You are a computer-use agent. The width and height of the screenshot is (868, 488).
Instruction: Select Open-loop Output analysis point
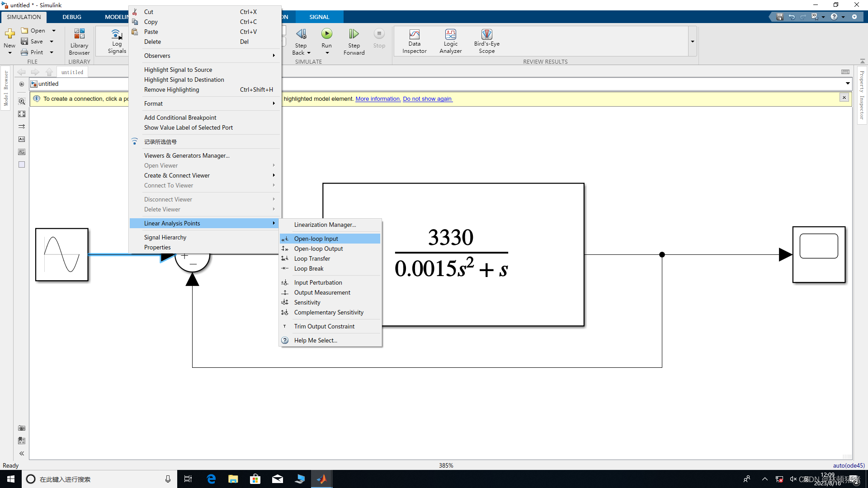(318, 249)
